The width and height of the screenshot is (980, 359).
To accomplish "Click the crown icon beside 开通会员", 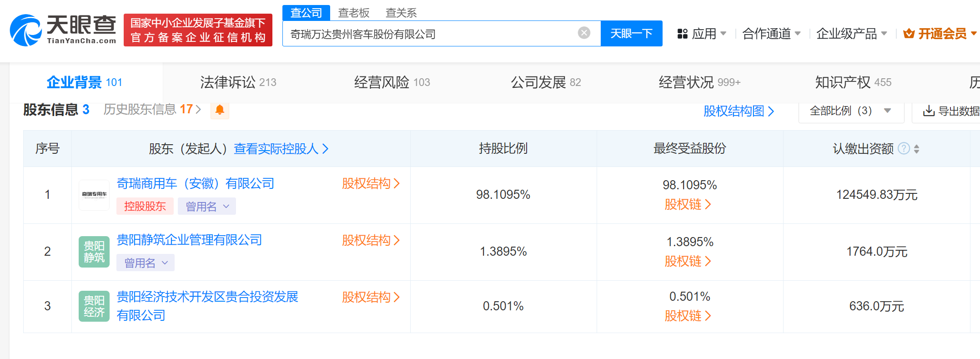I will tap(909, 34).
